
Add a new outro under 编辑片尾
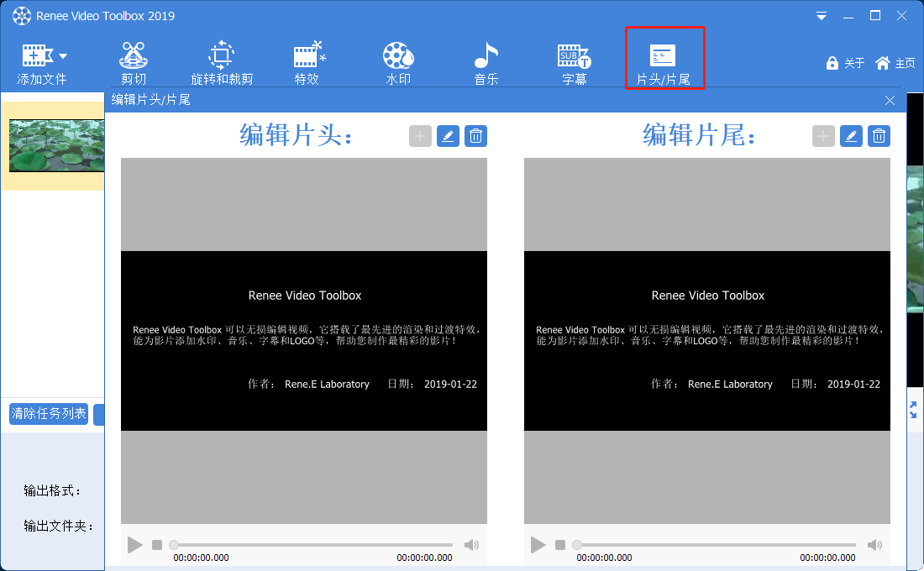coord(823,136)
